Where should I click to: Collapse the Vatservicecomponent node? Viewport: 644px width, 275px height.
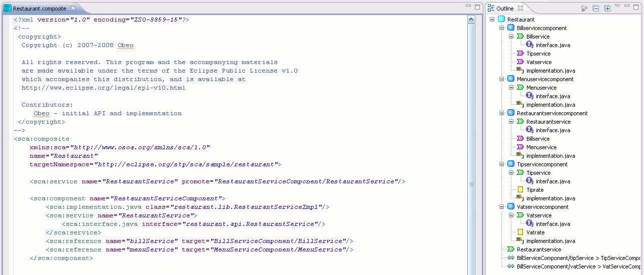click(x=502, y=207)
